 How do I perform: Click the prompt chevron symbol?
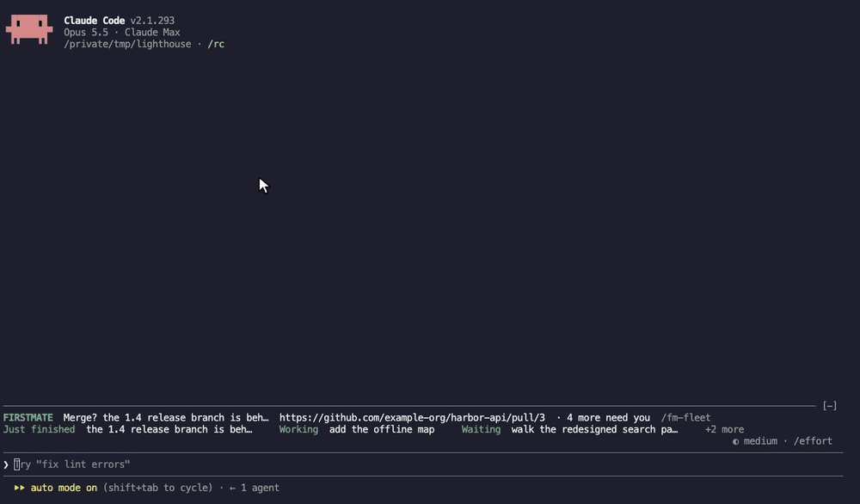pyautogui.click(x=6, y=464)
